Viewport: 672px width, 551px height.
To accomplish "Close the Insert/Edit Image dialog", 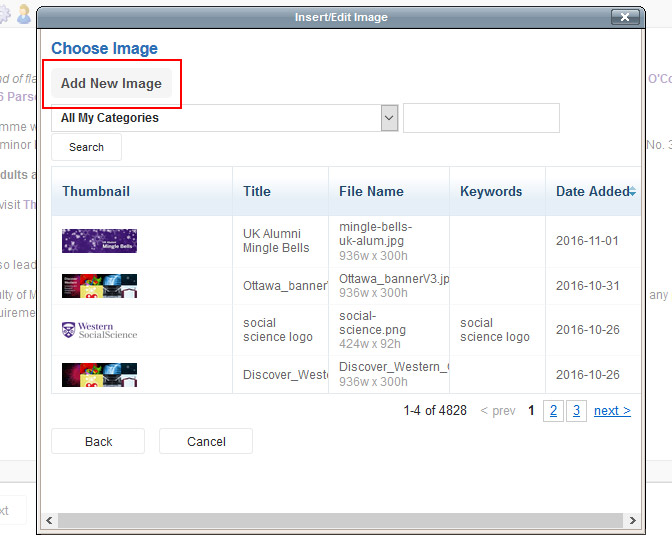I will (x=625, y=17).
